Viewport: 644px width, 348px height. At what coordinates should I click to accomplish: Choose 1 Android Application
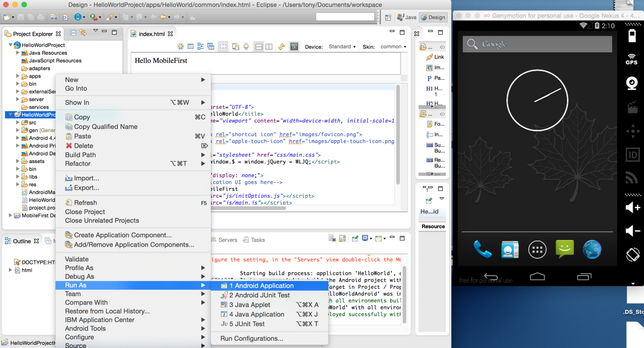click(x=269, y=286)
